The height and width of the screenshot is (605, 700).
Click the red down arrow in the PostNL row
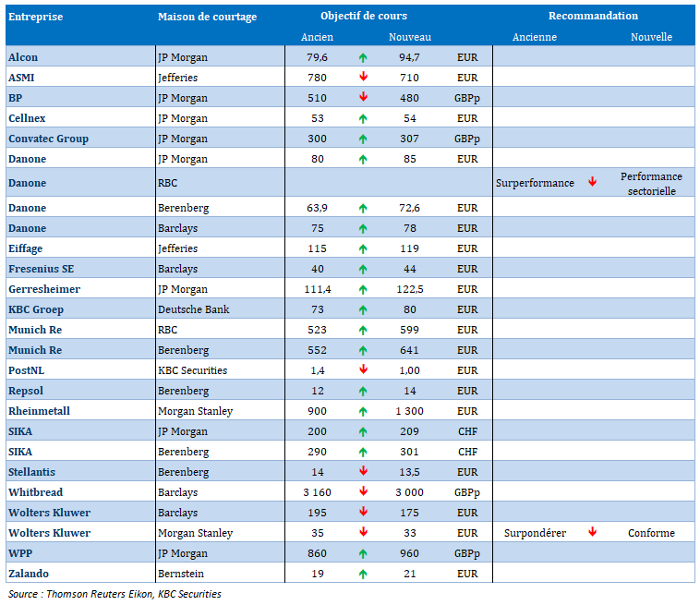363,370
